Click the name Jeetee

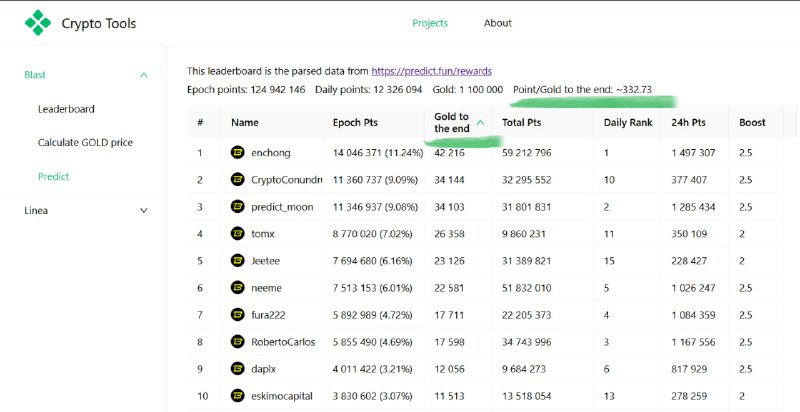tap(265, 261)
